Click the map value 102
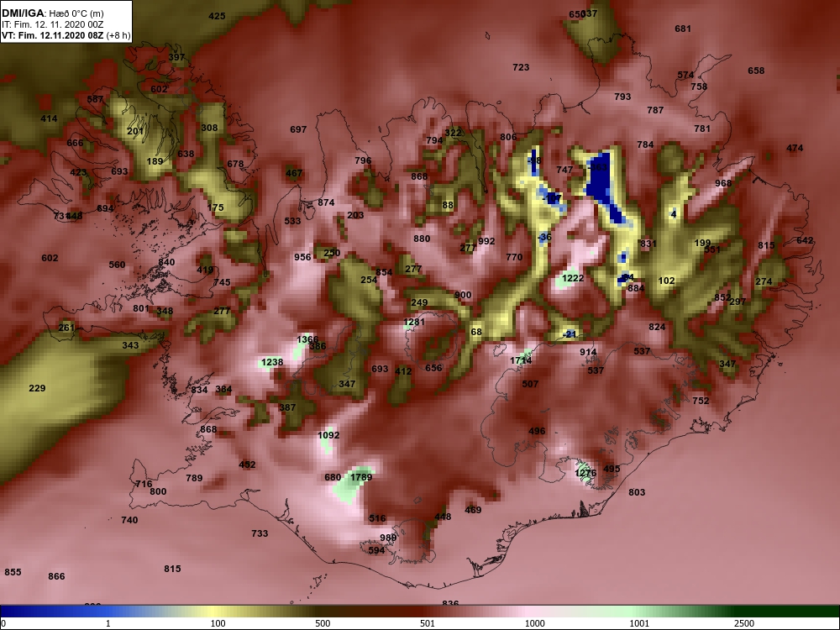The image size is (840, 630). pos(666,281)
